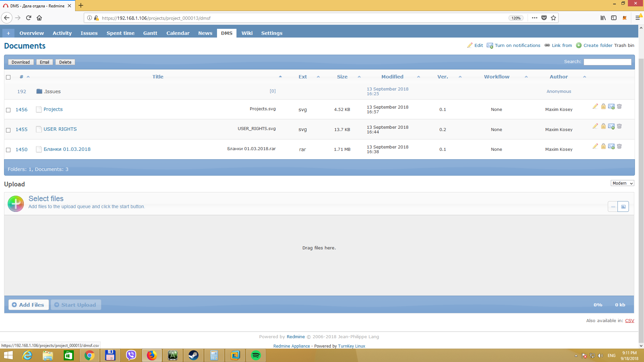Open the Modern upload style dropdown
The width and height of the screenshot is (644, 362).
[x=622, y=183]
